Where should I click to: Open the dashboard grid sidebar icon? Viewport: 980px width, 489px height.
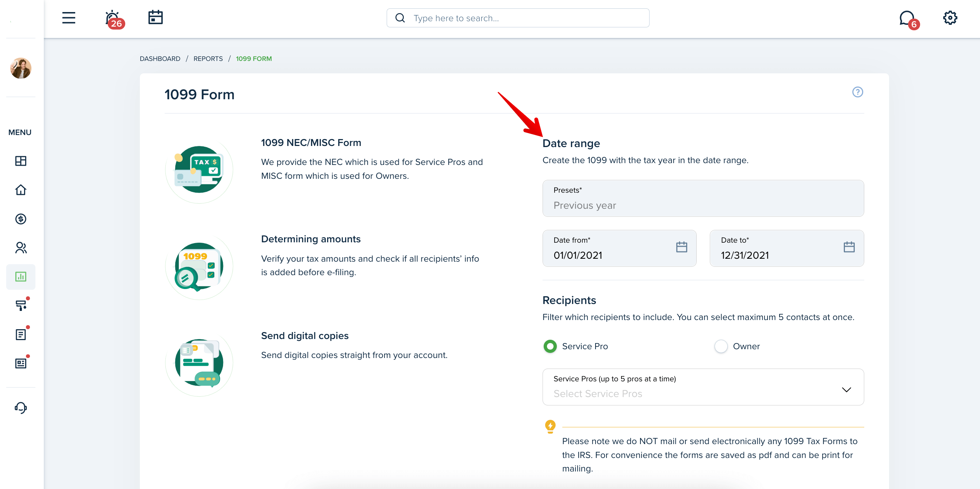click(20, 161)
